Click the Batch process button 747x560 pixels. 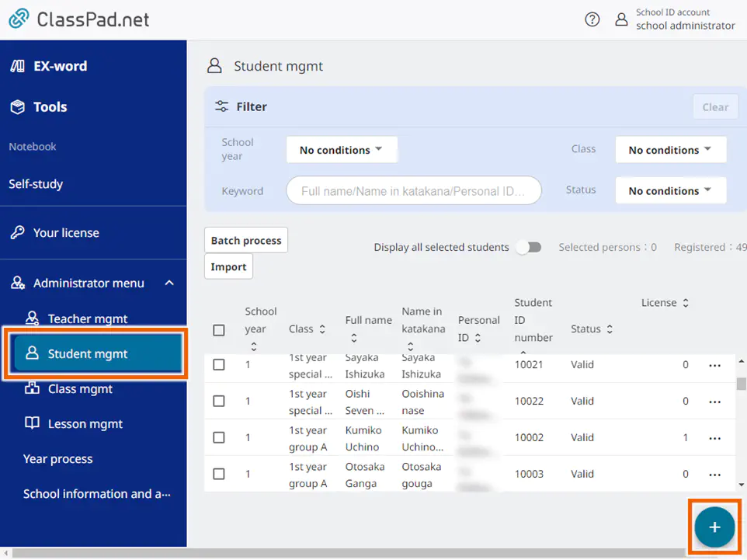[246, 240]
